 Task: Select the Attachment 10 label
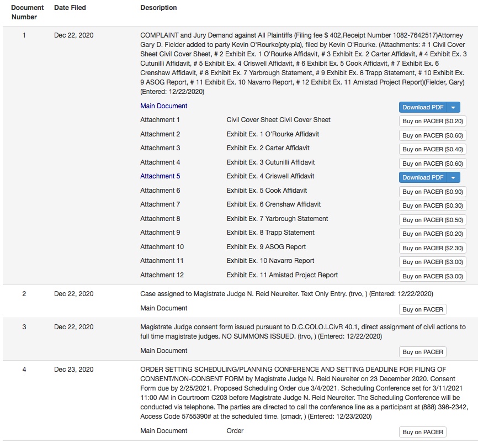click(162, 246)
